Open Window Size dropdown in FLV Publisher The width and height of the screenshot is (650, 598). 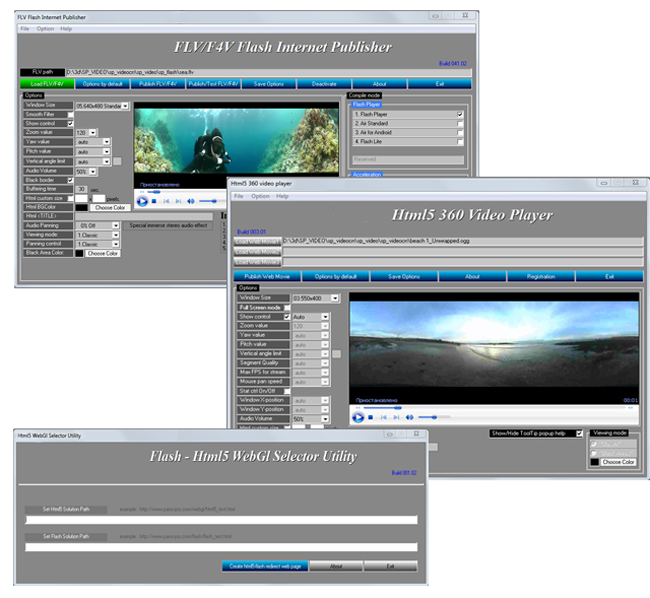pos(125,106)
